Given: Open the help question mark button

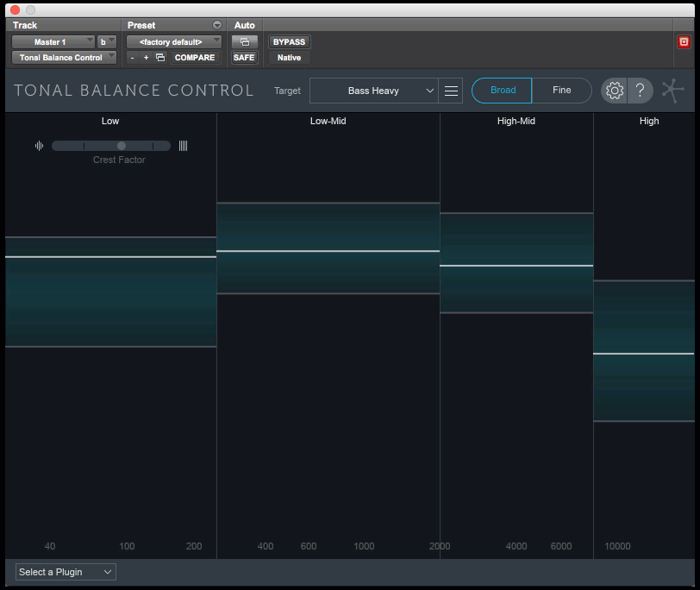Looking at the screenshot, I should 641,91.
